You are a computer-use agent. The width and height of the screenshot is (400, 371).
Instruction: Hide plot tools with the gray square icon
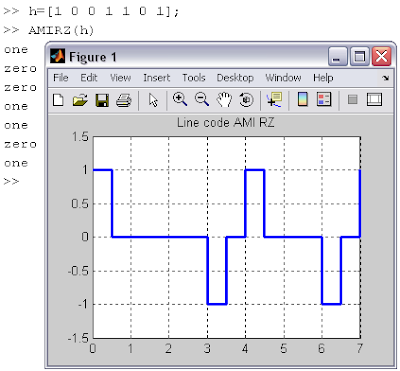point(353,100)
